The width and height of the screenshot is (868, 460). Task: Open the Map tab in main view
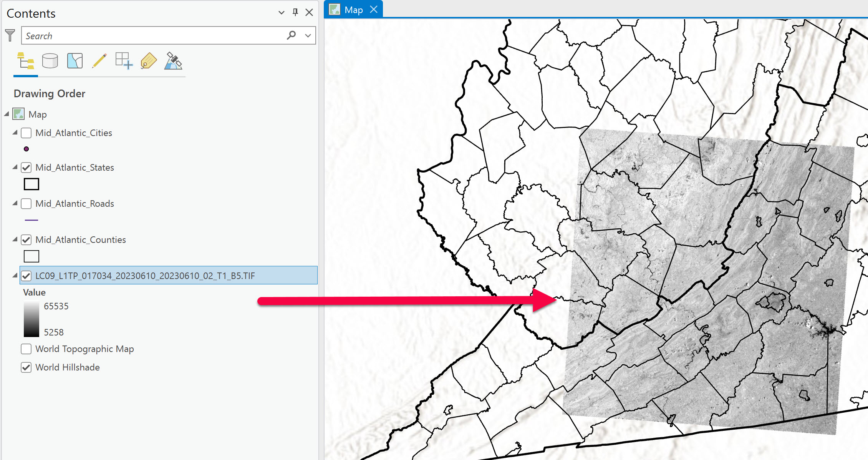click(x=353, y=8)
